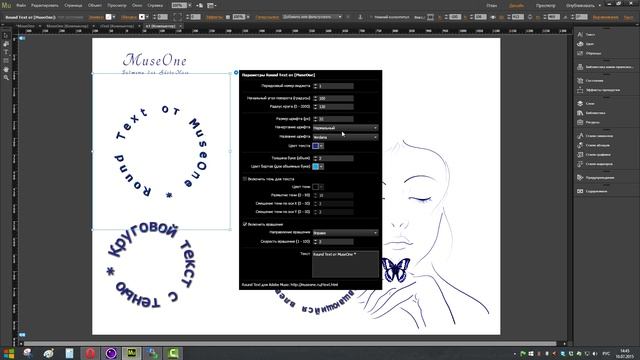Open the Windows Start button
The image size is (640, 360).
pos(9,353)
